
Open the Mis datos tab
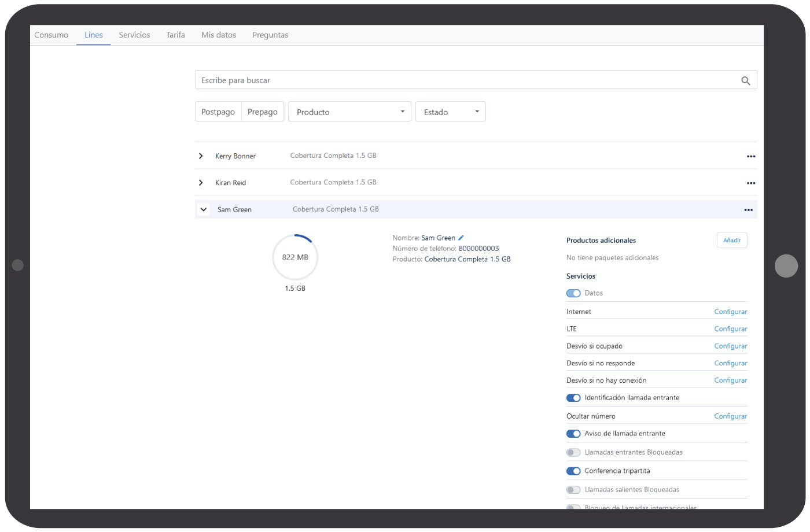(x=219, y=35)
